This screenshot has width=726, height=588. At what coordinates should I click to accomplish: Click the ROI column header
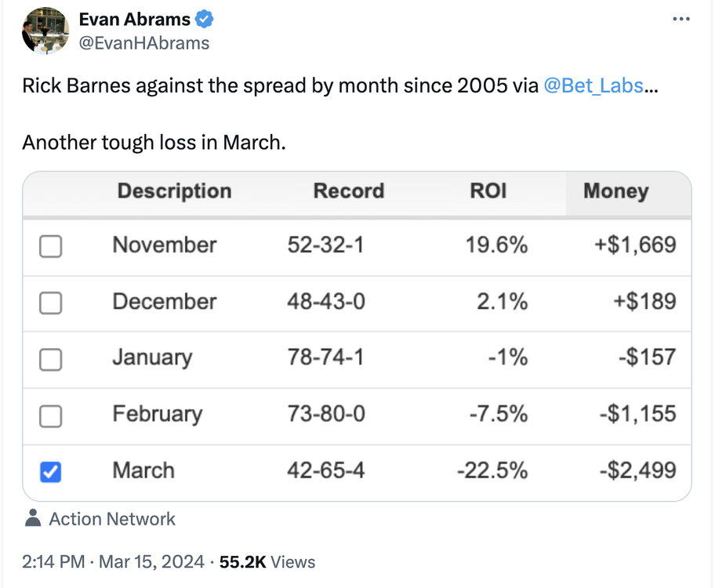tap(488, 191)
